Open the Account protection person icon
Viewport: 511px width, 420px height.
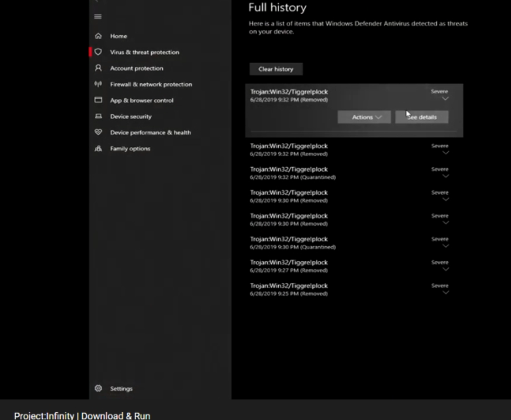click(x=98, y=68)
